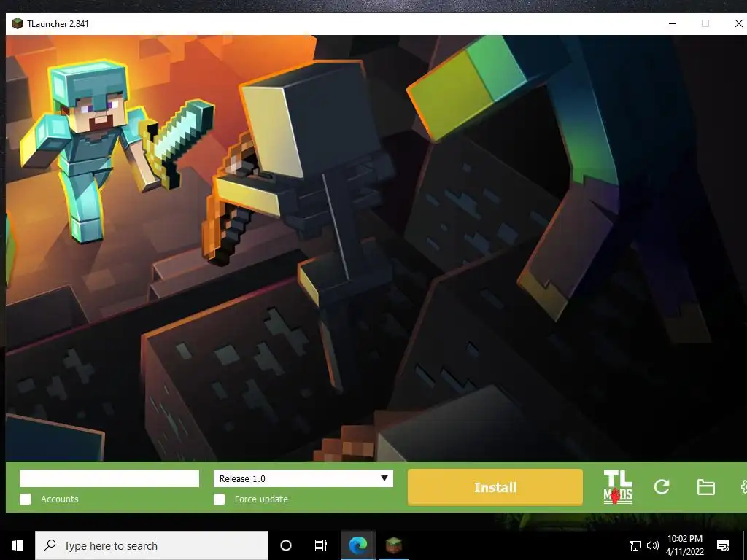Open Cortana circle icon
This screenshot has height=560, width=747.
286,545
